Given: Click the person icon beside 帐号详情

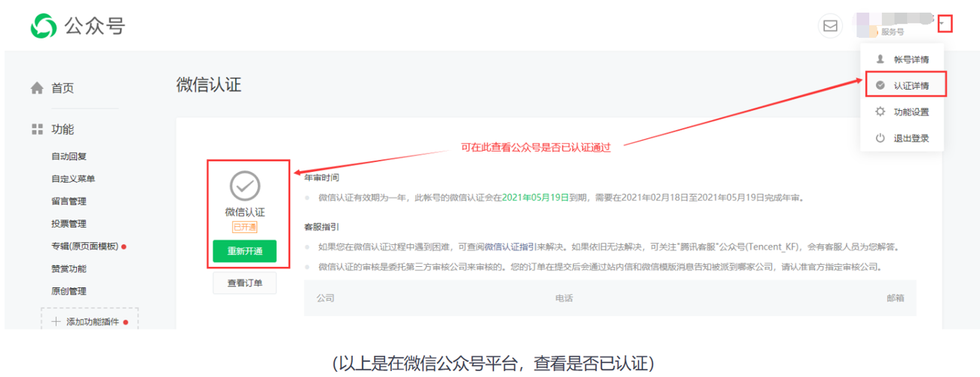Looking at the screenshot, I should pyautogui.click(x=880, y=59).
